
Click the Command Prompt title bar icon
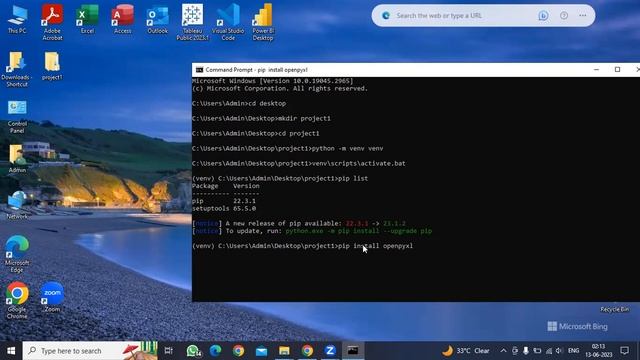point(199,70)
